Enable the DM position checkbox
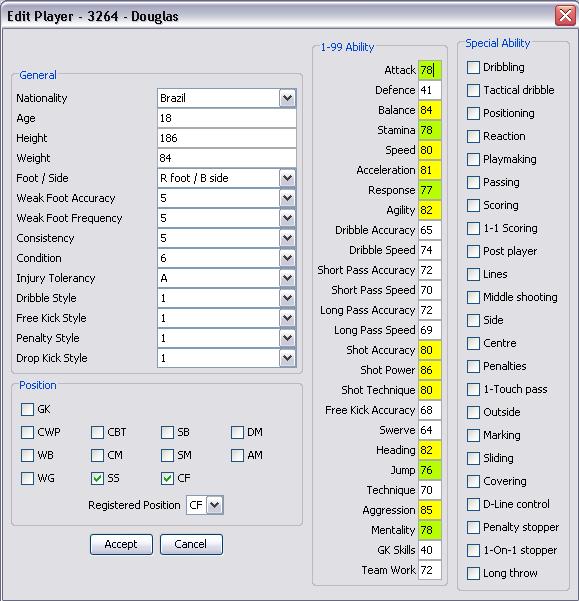Viewport: 579px width, 601px height. 238,432
